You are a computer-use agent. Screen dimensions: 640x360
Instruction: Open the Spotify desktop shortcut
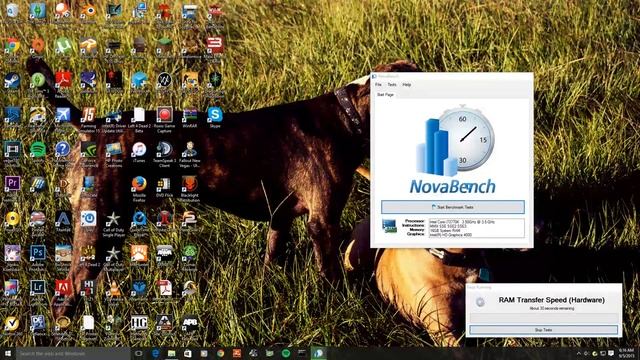pos(38,149)
